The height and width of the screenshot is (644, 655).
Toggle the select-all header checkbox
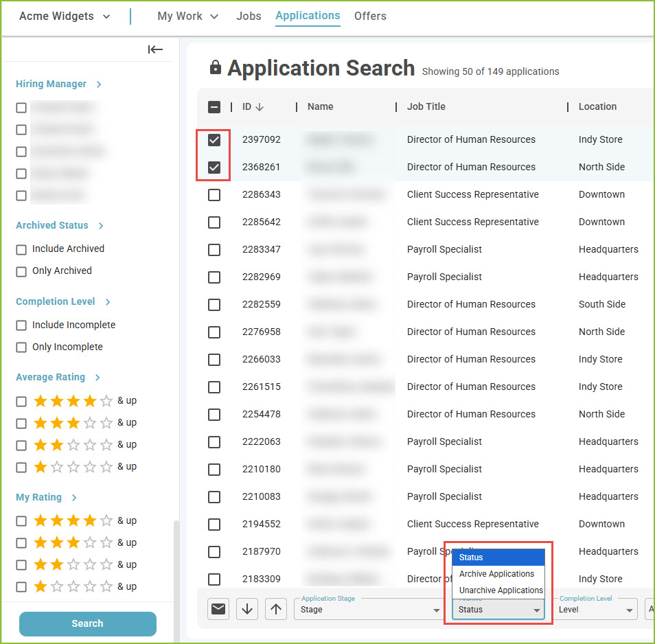tap(214, 107)
